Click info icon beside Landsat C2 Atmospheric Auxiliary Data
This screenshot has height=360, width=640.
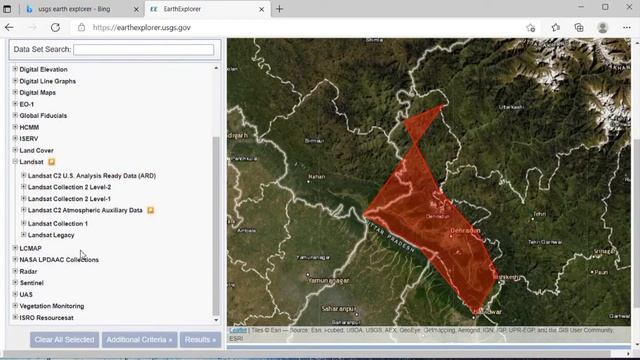pyautogui.click(x=151, y=210)
